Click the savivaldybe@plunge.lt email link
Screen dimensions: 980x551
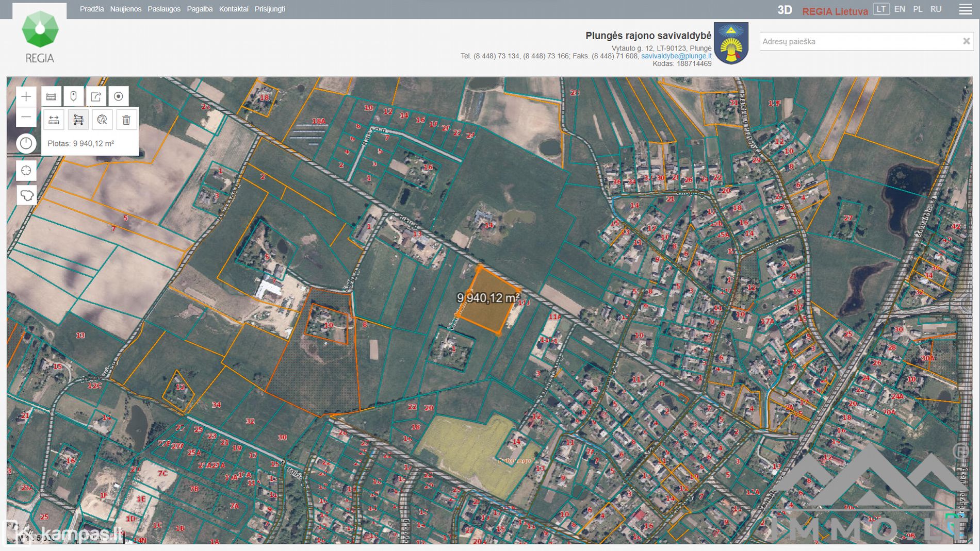676,56
